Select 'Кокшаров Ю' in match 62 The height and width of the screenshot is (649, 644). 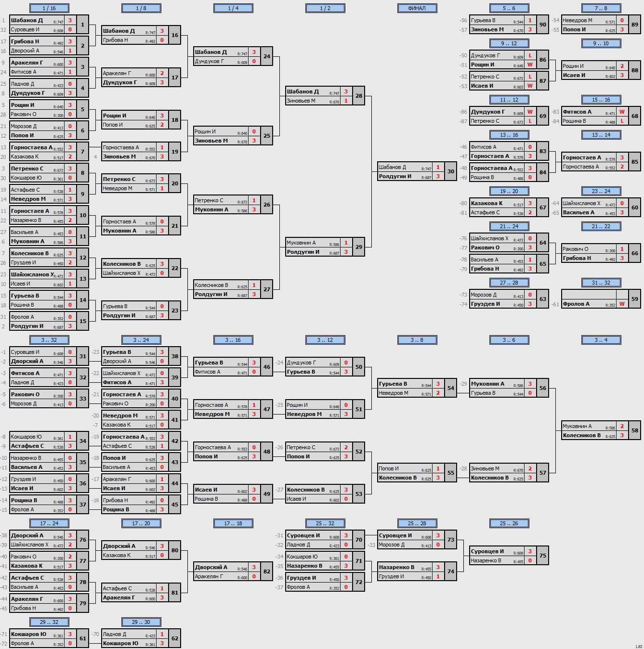pos(120,643)
